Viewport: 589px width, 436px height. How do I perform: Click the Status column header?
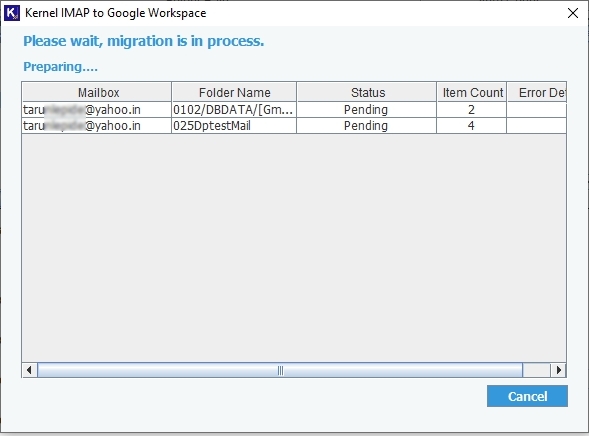coord(367,92)
